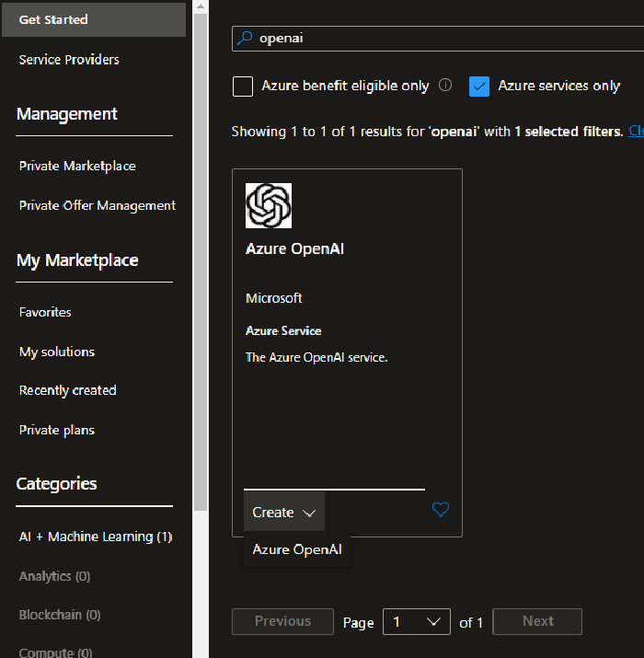Click the search magnifier icon
644x658 pixels.
[x=245, y=39]
